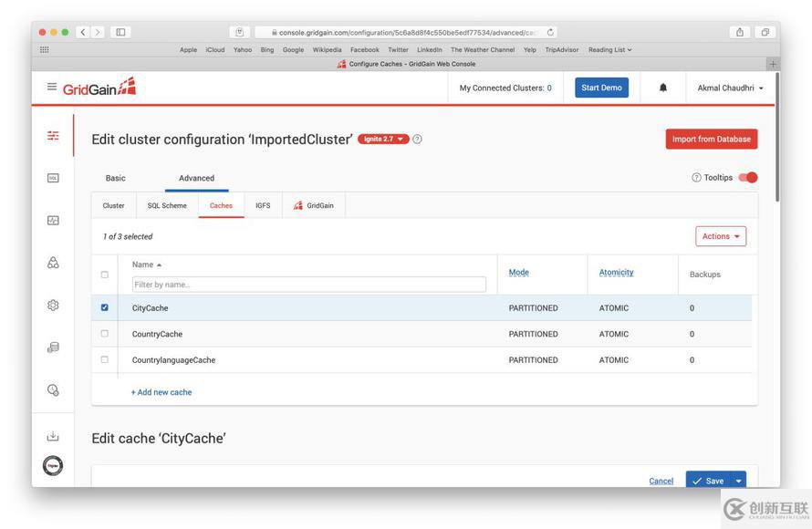Open the cluster nodes sidebar icon
Image resolution: width=812 pixels, height=529 pixels.
coord(53,263)
